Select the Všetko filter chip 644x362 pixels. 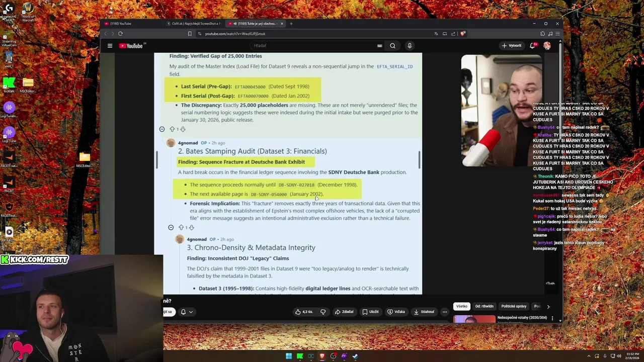tap(462, 306)
